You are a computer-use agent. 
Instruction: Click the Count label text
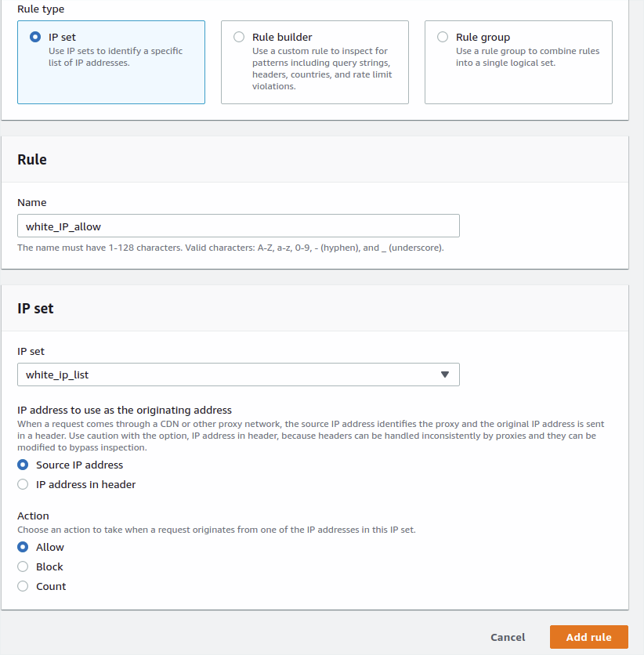click(51, 587)
